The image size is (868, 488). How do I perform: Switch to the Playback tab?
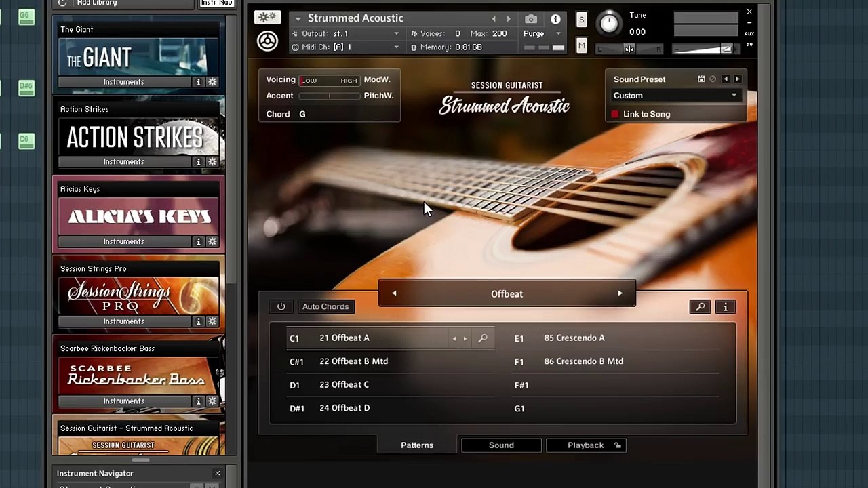click(585, 445)
